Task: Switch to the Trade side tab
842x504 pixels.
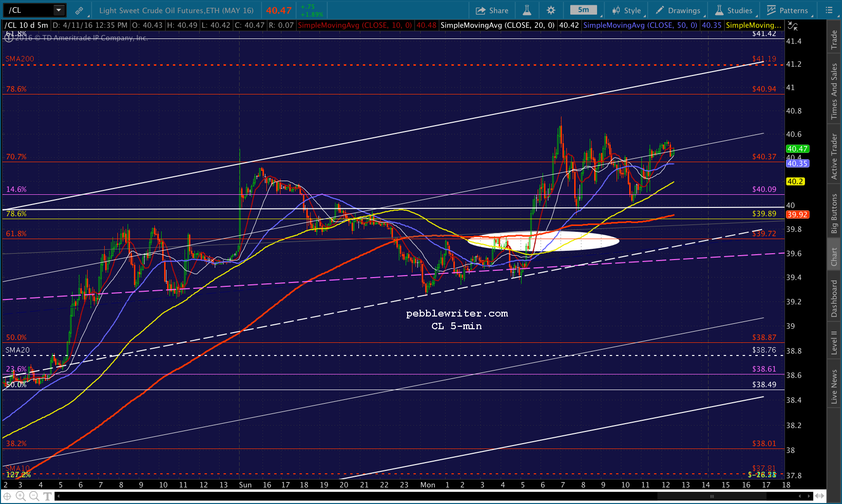Action: pos(834,39)
